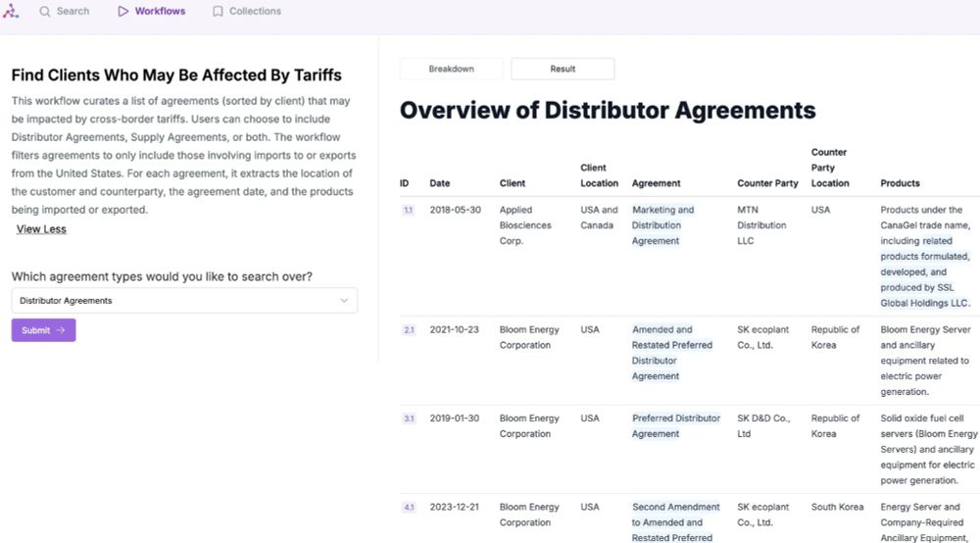The image size is (980, 543).
Task: Select MTN Distribution LLC cell
Action: 761,225
